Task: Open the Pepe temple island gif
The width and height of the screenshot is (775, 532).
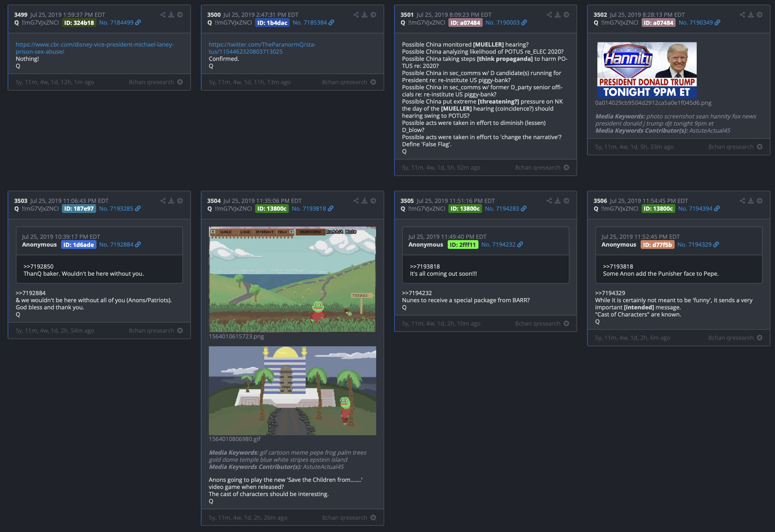Action: point(292,391)
